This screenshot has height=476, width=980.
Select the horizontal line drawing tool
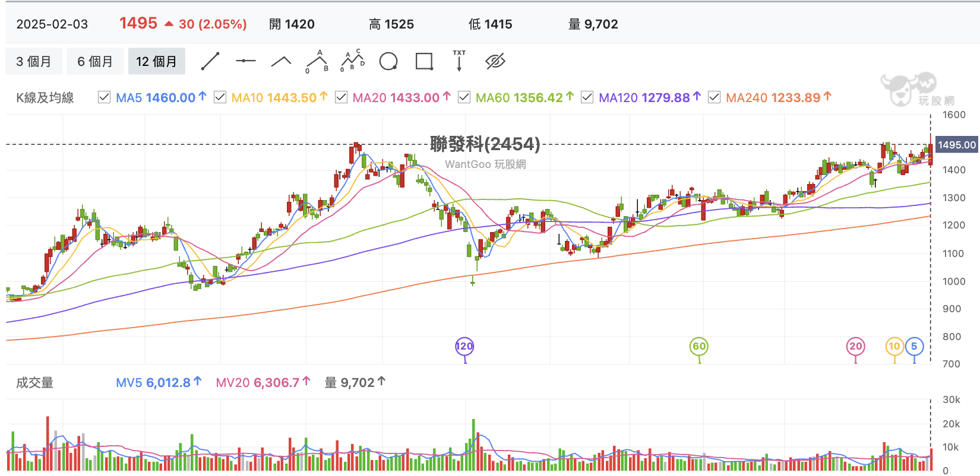point(246,61)
